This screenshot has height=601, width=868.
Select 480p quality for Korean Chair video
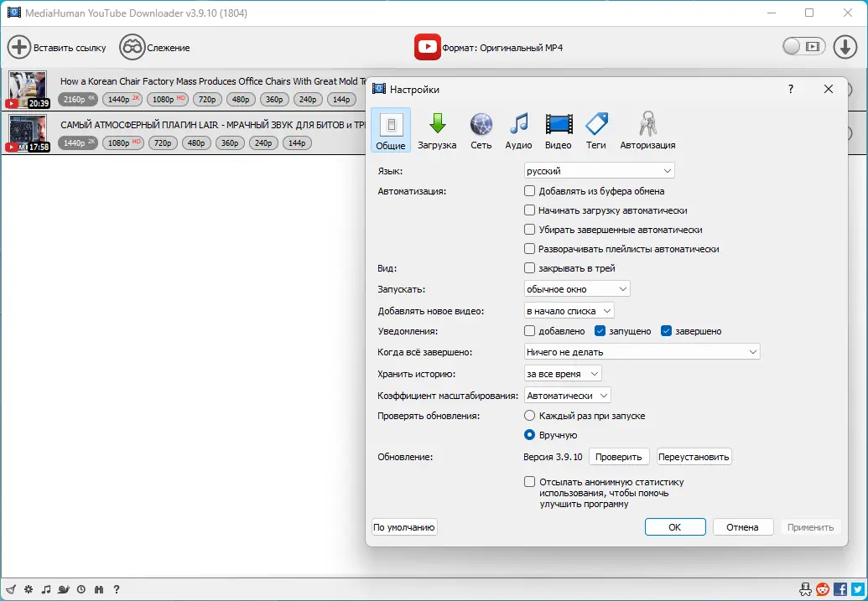pyautogui.click(x=241, y=100)
